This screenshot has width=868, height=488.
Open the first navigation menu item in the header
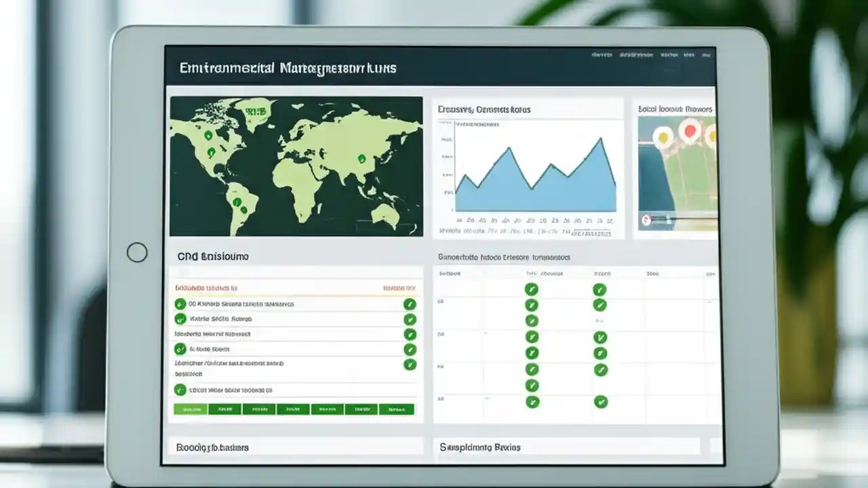pos(604,55)
